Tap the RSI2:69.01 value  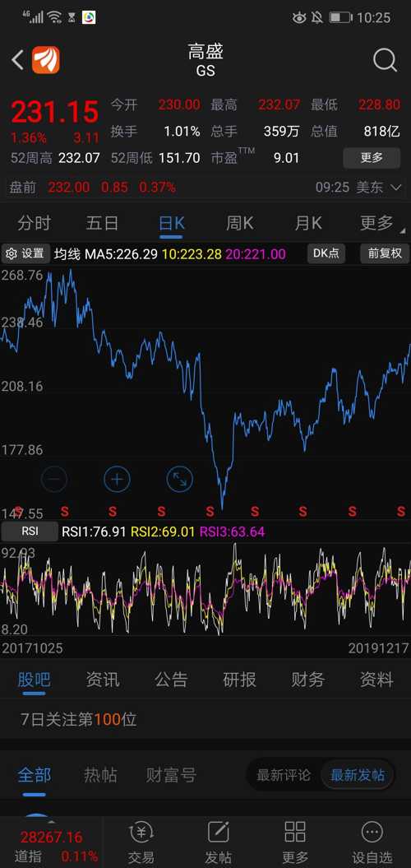pyautogui.click(x=163, y=532)
